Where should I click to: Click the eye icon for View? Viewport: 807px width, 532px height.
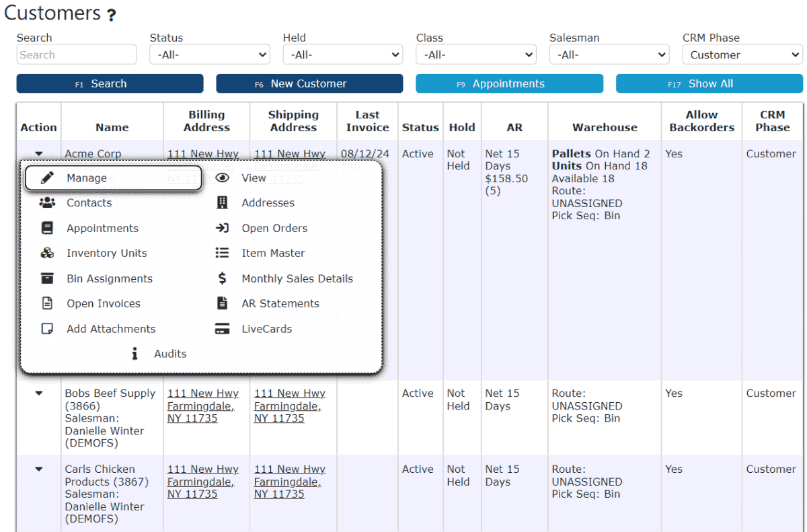coord(223,178)
